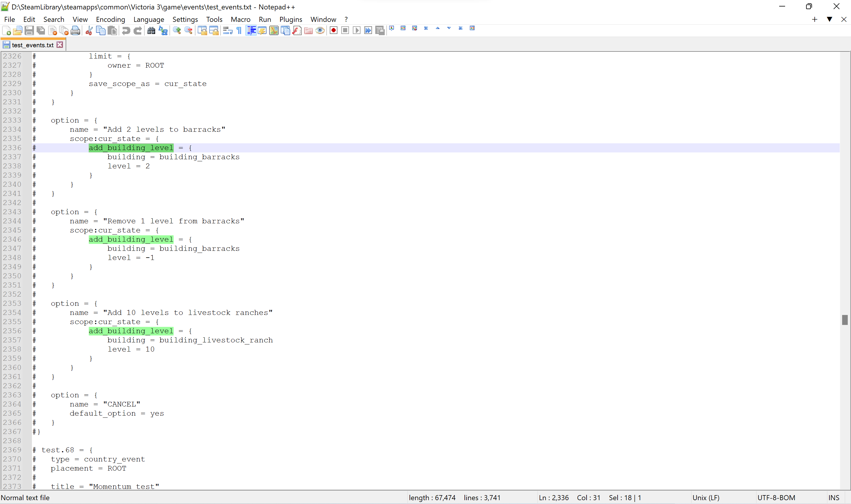The height and width of the screenshot is (504, 851).
Task: Toggle the Word Wrap icon
Action: click(x=228, y=30)
